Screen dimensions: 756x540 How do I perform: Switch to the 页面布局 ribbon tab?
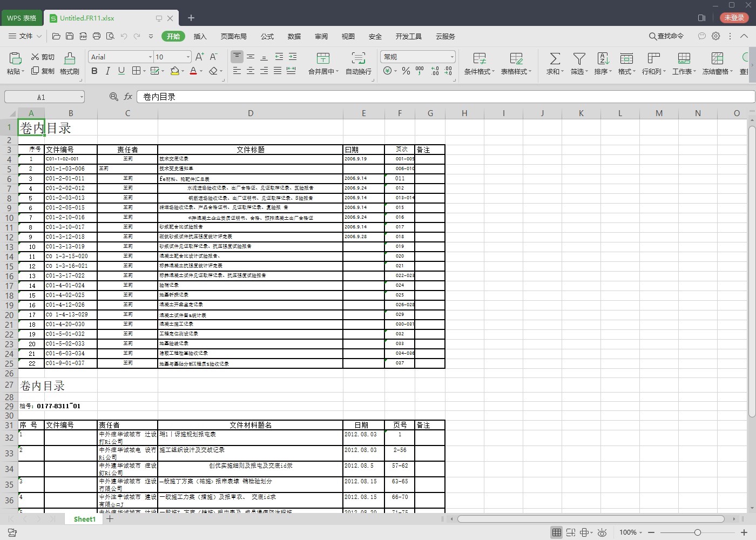pos(234,36)
